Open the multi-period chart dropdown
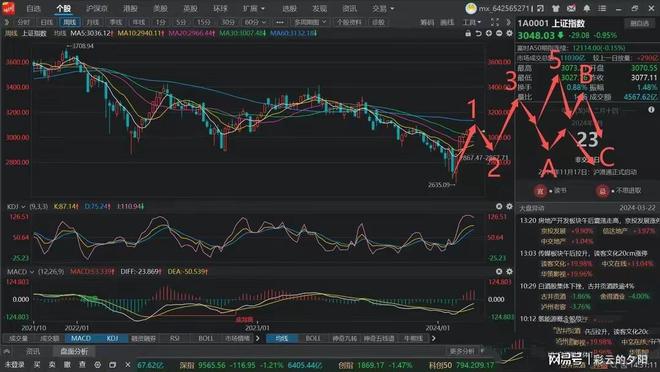Viewport: 660px width, 372px height. coord(310,22)
